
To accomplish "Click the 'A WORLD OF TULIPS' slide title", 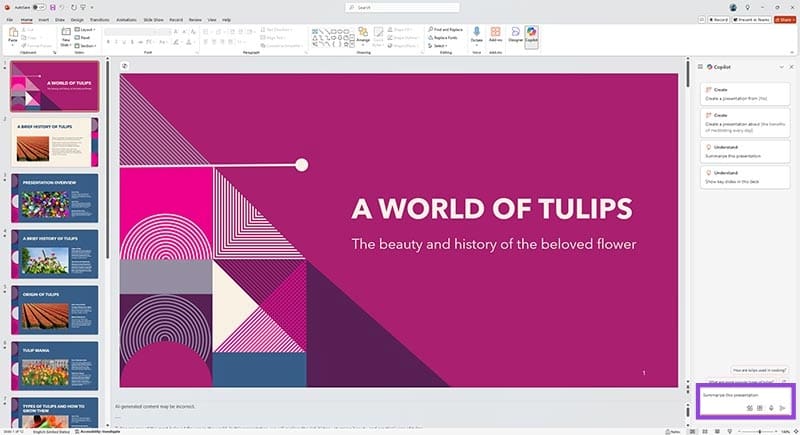I will point(492,209).
